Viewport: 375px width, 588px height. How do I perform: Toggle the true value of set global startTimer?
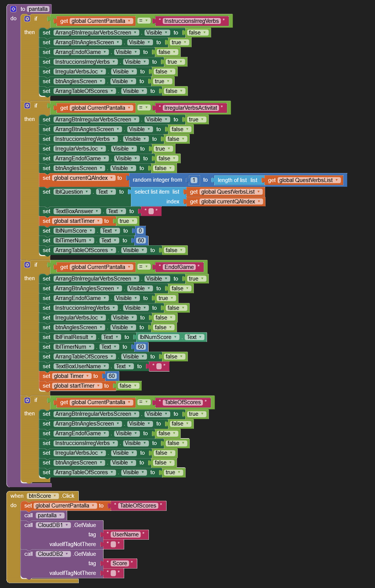(x=127, y=221)
